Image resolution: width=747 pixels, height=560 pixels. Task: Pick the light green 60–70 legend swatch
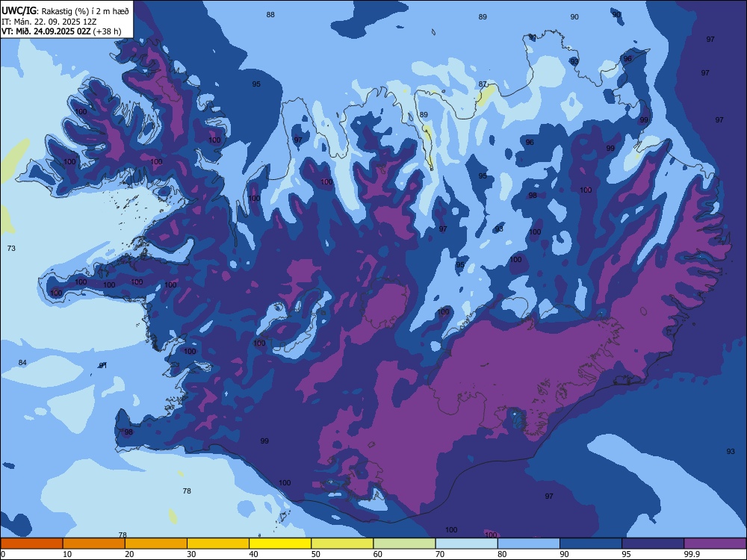tap(404, 544)
